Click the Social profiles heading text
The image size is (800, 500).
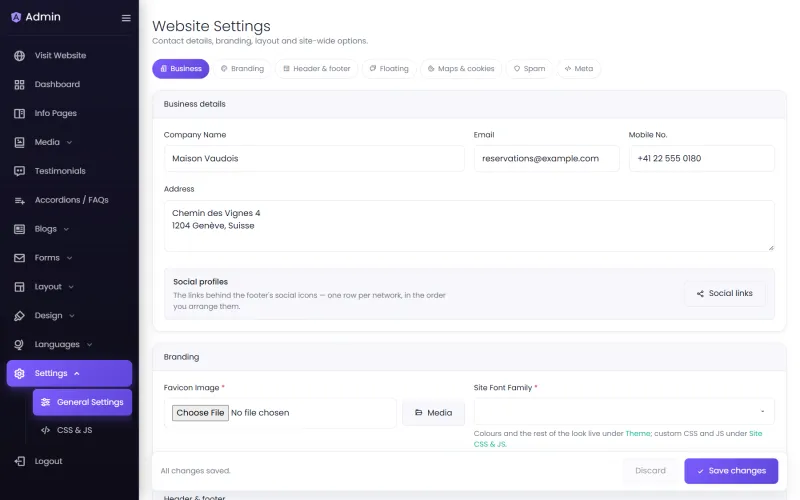point(201,282)
